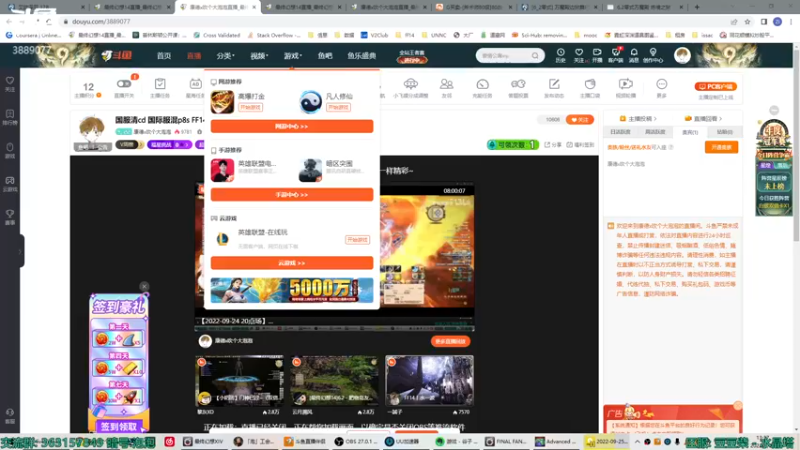The image size is (800, 450).
Task: Open the 消息 bell notification icon
Action: pyautogui.click(x=634, y=55)
